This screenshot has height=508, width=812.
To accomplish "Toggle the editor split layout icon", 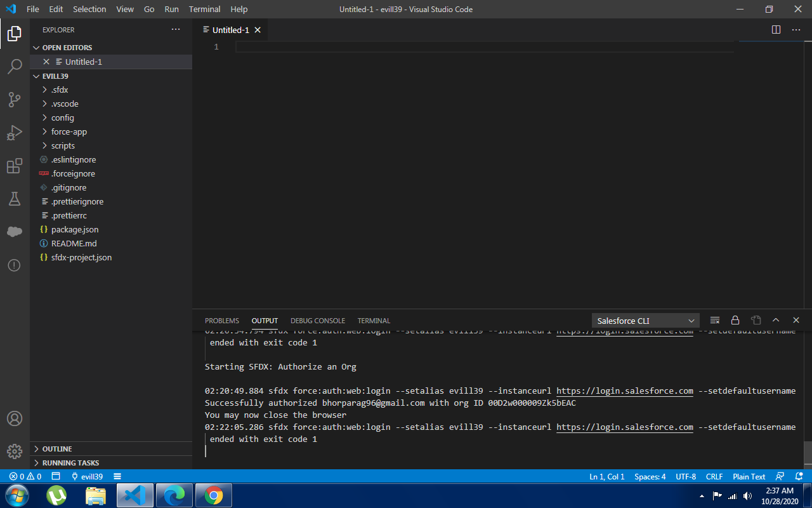I will (x=775, y=29).
